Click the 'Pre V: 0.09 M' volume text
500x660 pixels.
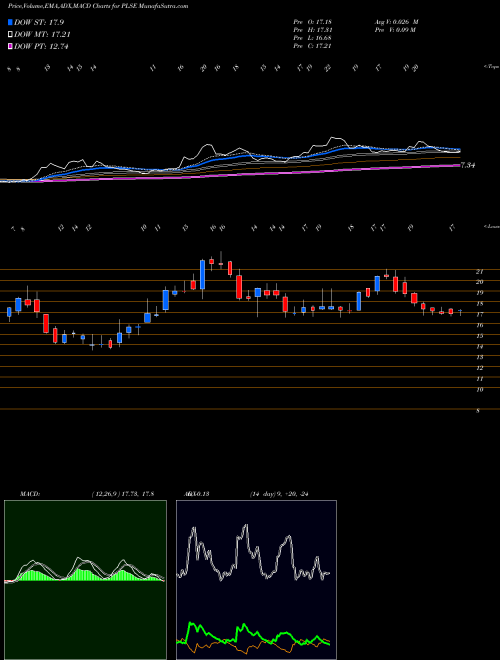(395, 30)
